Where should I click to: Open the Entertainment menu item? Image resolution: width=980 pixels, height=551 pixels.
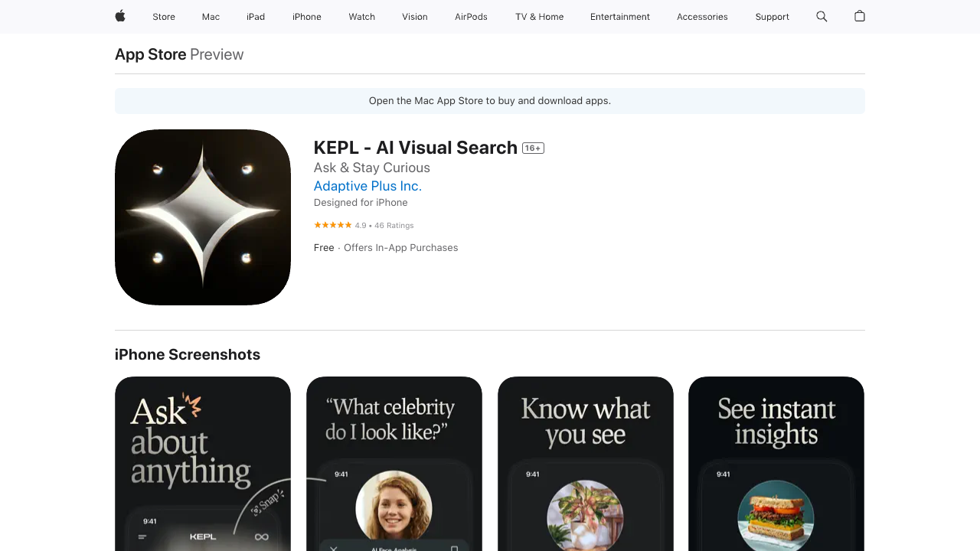click(x=620, y=17)
